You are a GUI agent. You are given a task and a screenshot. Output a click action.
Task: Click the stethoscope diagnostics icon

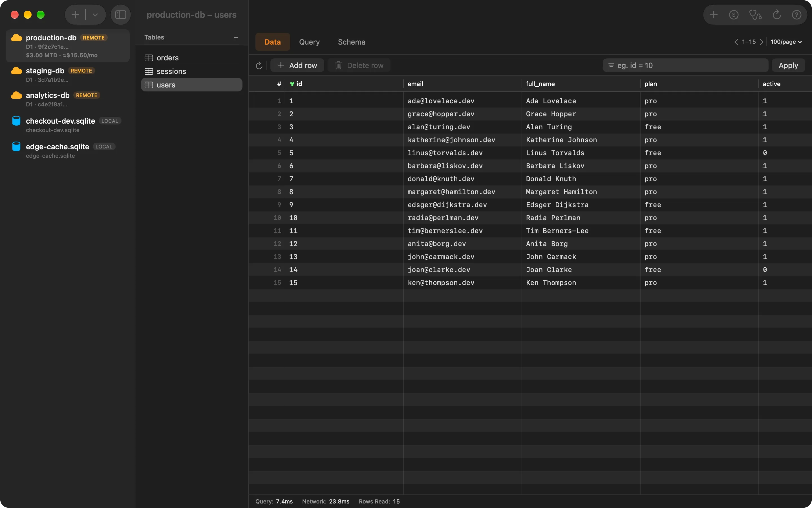click(755, 15)
